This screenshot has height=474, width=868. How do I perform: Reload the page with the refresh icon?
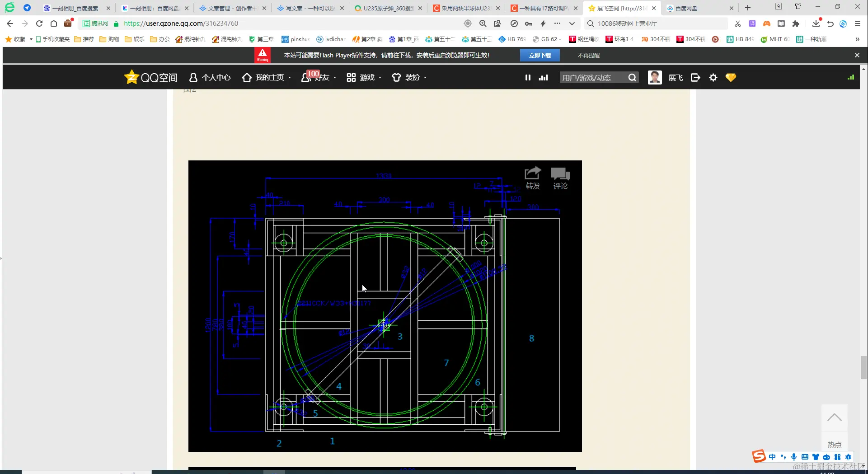39,23
